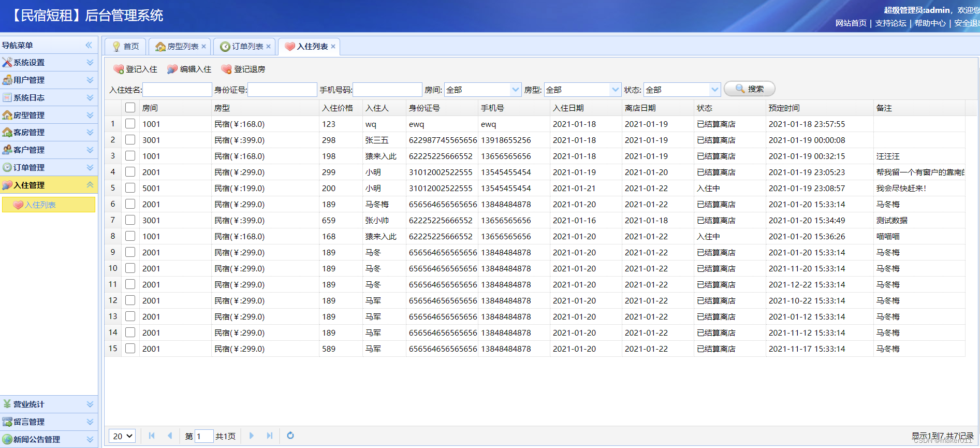Image resolution: width=980 pixels, height=448 pixels.
Task: Check row 2 checkbox for 张三五
Action: 130,140
